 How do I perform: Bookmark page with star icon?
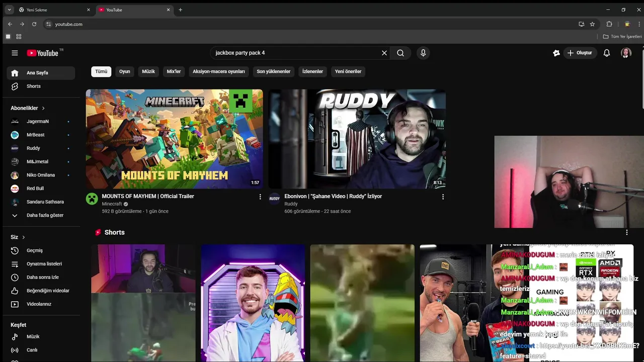click(592, 24)
